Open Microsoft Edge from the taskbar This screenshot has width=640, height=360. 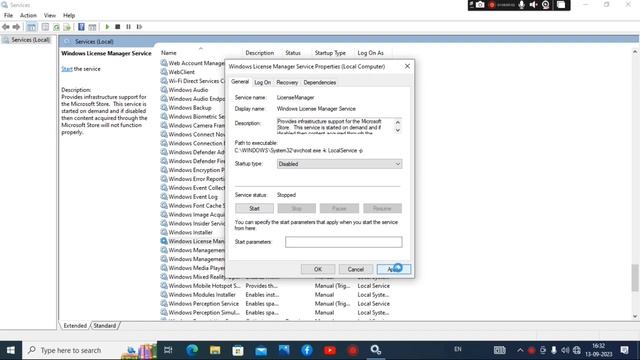click(x=192, y=350)
